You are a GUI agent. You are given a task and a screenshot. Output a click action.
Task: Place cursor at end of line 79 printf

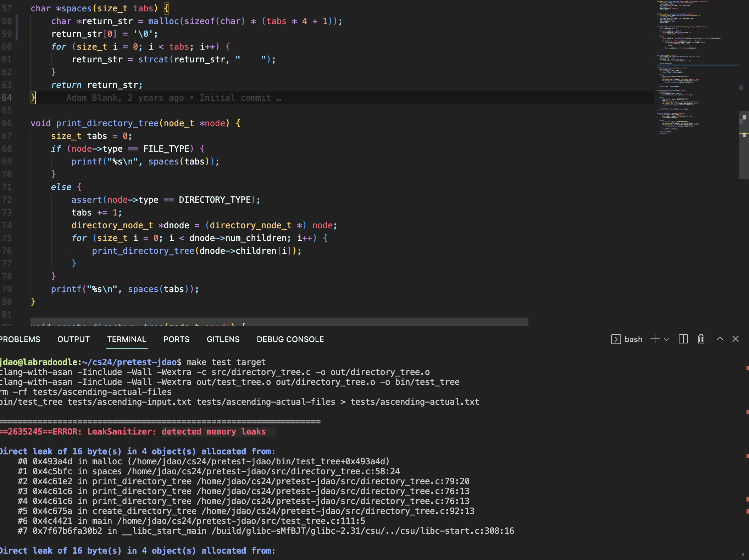[x=199, y=289]
